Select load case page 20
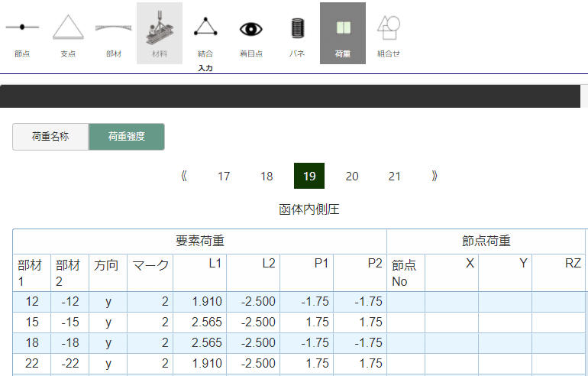 point(352,176)
